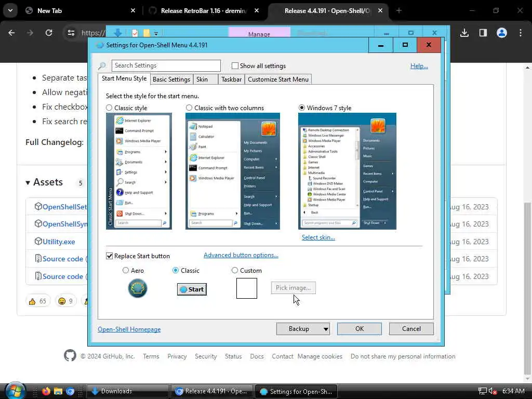Click the Manage ribbon tab in Explorer
The image size is (532, 399).
pyautogui.click(x=259, y=34)
